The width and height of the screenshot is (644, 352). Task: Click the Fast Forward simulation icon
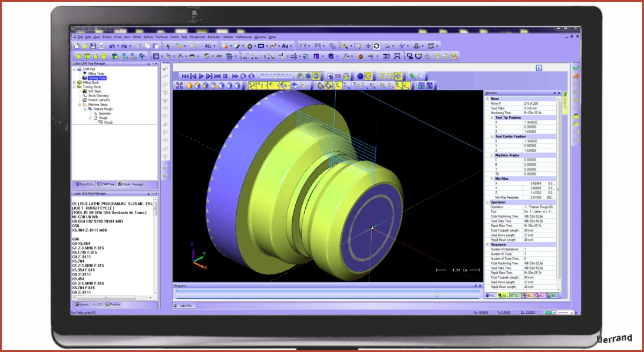235,77
